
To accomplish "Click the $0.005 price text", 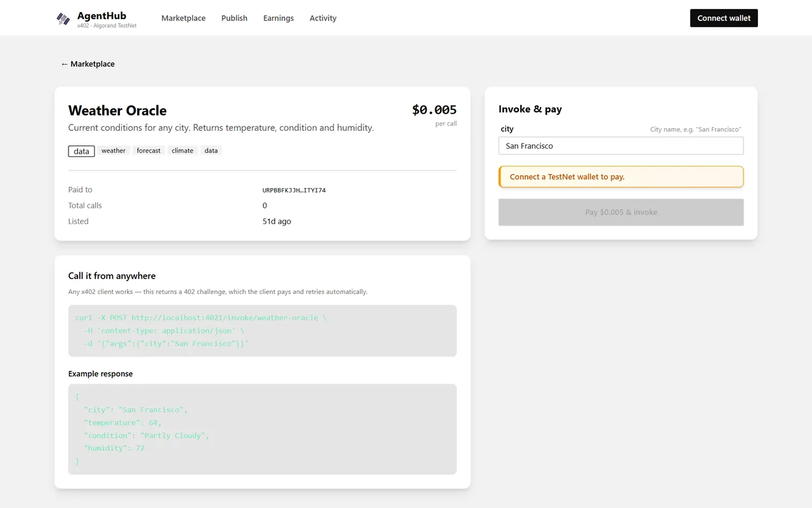I will [435, 110].
